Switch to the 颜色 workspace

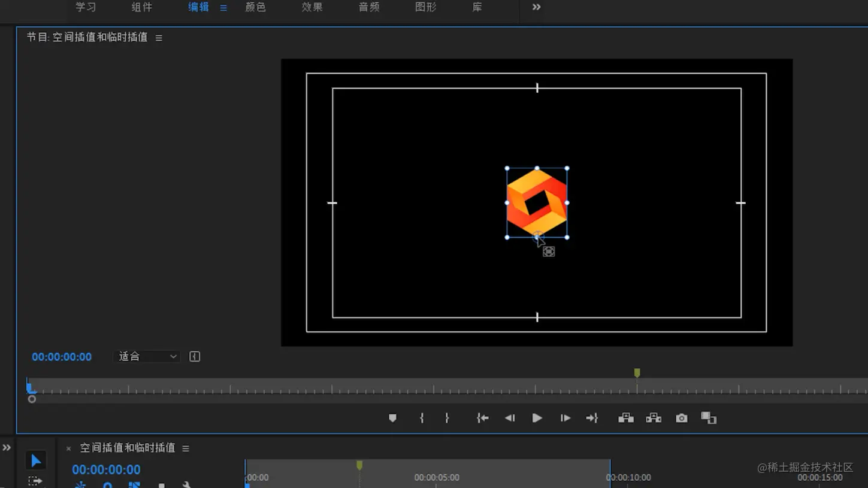(x=256, y=7)
